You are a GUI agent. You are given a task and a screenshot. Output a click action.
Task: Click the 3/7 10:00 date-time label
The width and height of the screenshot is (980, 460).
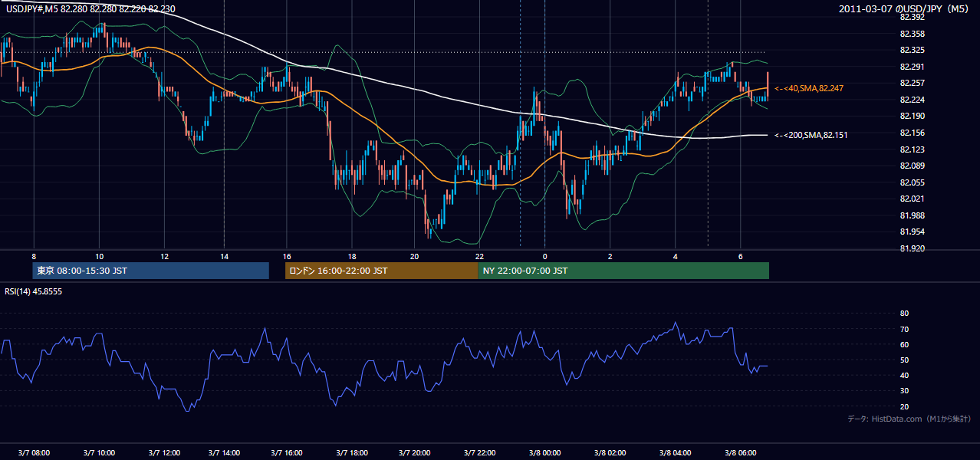click(99, 452)
